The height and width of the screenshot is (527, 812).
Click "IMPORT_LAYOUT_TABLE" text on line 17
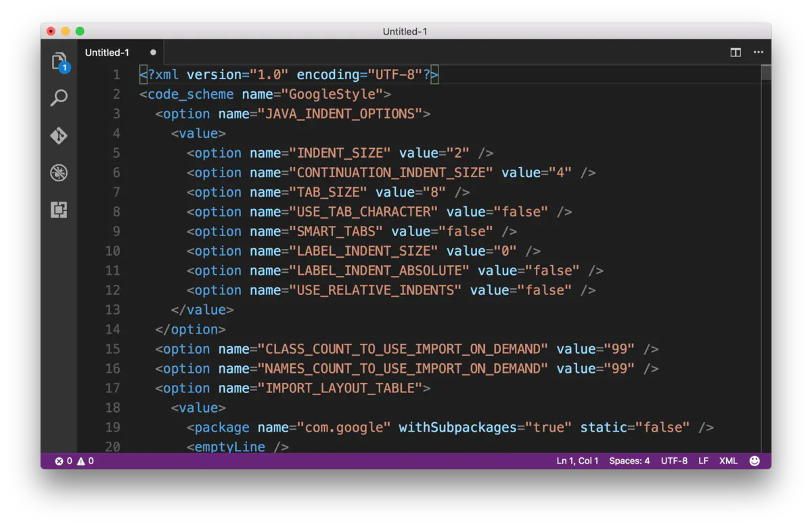(x=340, y=389)
